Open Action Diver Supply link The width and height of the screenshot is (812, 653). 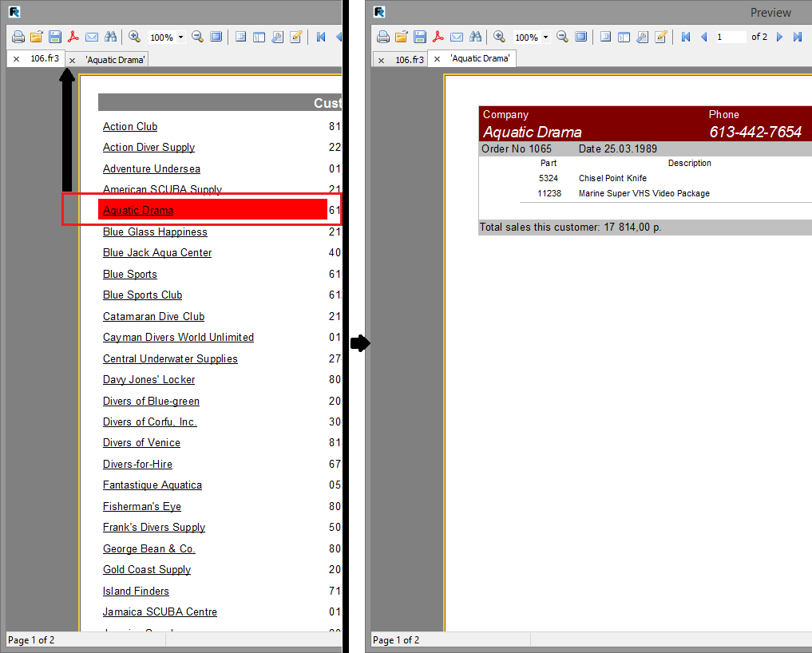pyautogui.click(x=149, y=147)
